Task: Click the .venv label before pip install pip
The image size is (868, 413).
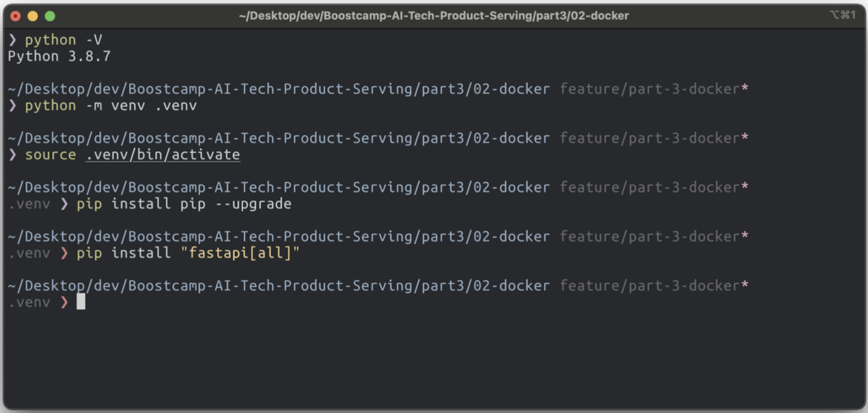Action: click(29, 204)
